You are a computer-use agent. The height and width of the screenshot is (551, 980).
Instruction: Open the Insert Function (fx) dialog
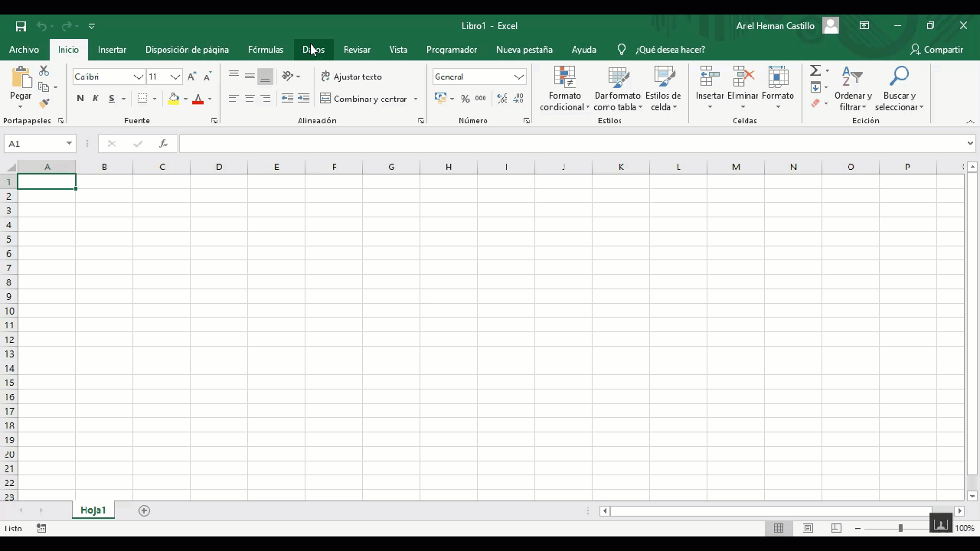(x=163, y=144)
